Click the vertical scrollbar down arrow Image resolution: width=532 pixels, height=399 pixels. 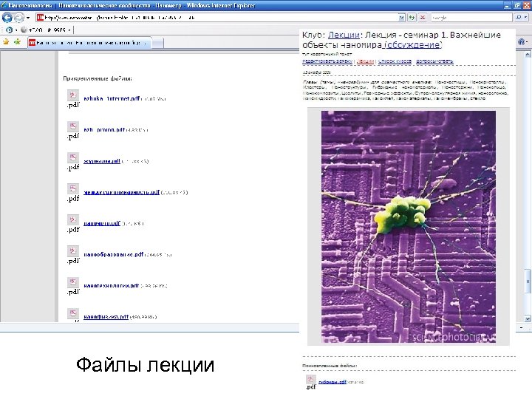tap(528, 318)
